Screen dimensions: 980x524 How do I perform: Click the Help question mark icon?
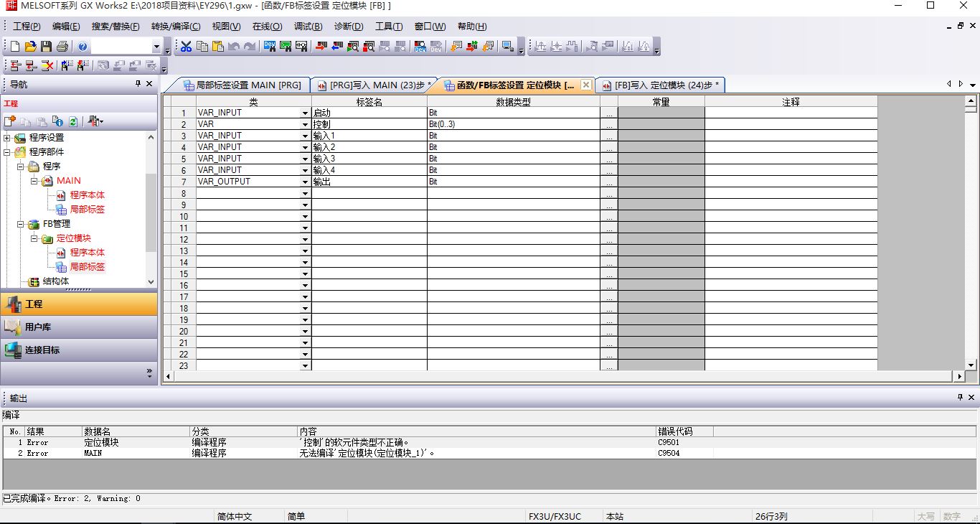(x=83, y=47)
